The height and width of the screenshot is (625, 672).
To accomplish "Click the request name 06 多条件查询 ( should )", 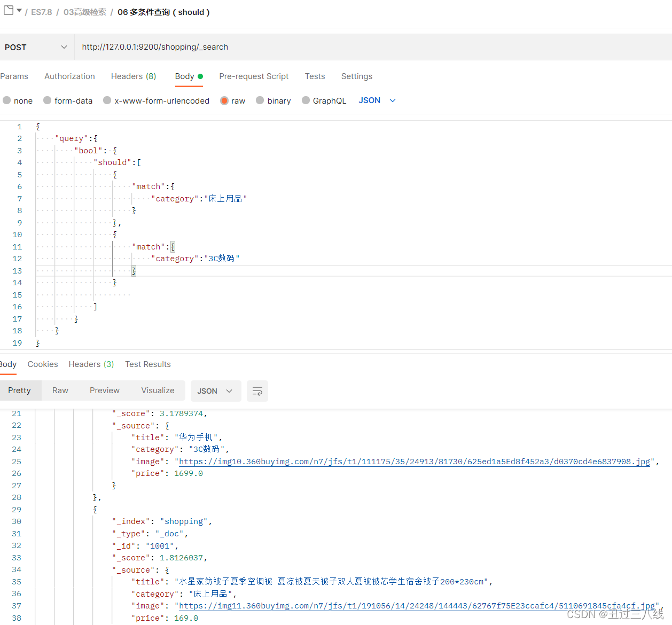I will [x=163, y=12].
